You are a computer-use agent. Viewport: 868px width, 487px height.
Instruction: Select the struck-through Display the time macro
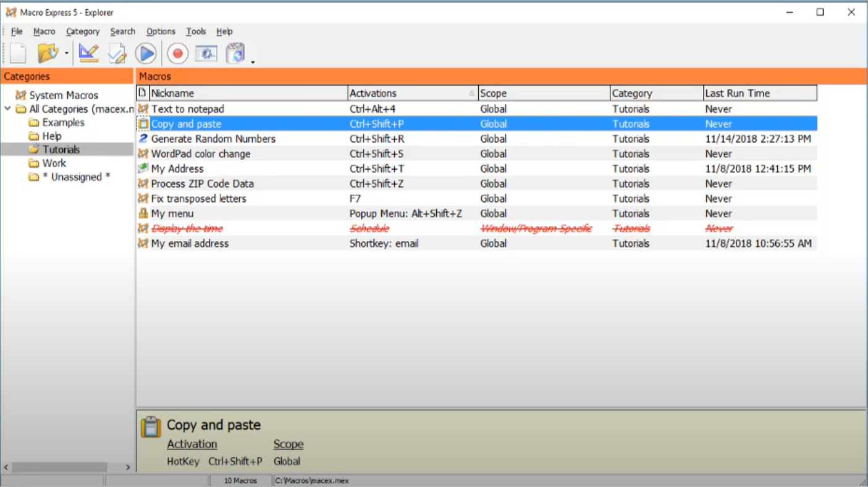tap(187, 228)
